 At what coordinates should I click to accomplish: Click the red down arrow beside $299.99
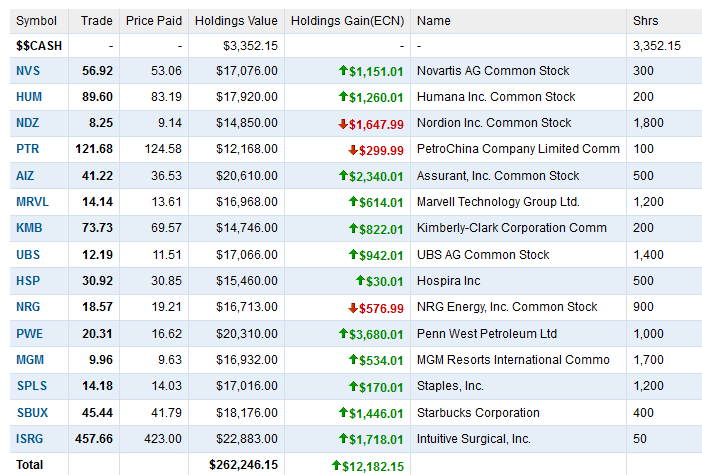coord(353,150)
